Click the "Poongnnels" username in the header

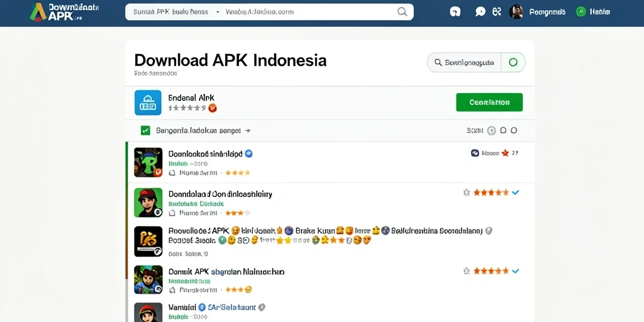click(x=547, y=12)
